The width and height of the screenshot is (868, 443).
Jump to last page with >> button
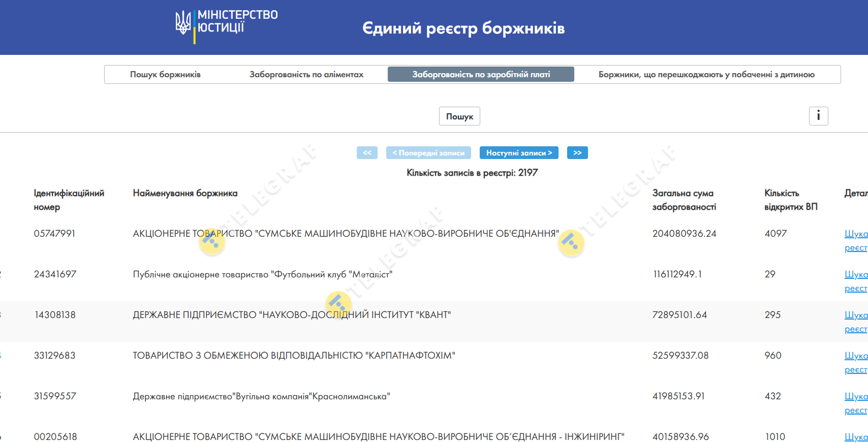click(577, 153)
